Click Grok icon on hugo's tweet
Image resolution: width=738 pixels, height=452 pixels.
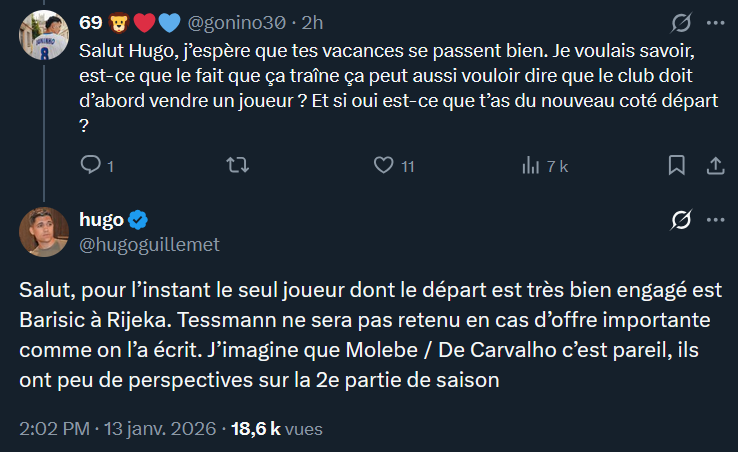680,220
